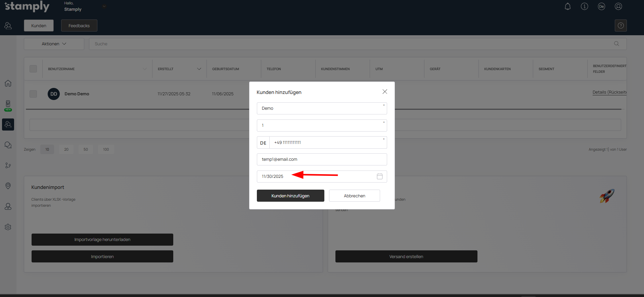644x297 pixels.
Task: Open the DE country code selector
Action: click(x=263, y=143)
